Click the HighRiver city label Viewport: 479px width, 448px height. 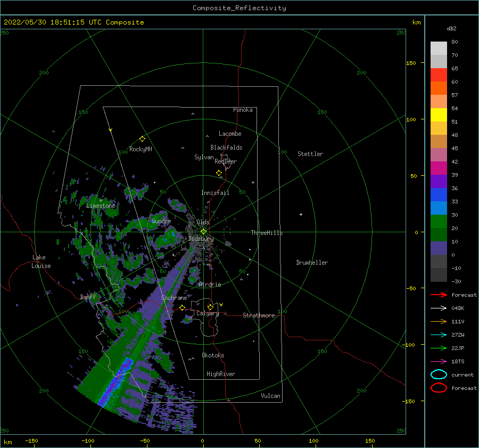[x=221, y=374]
